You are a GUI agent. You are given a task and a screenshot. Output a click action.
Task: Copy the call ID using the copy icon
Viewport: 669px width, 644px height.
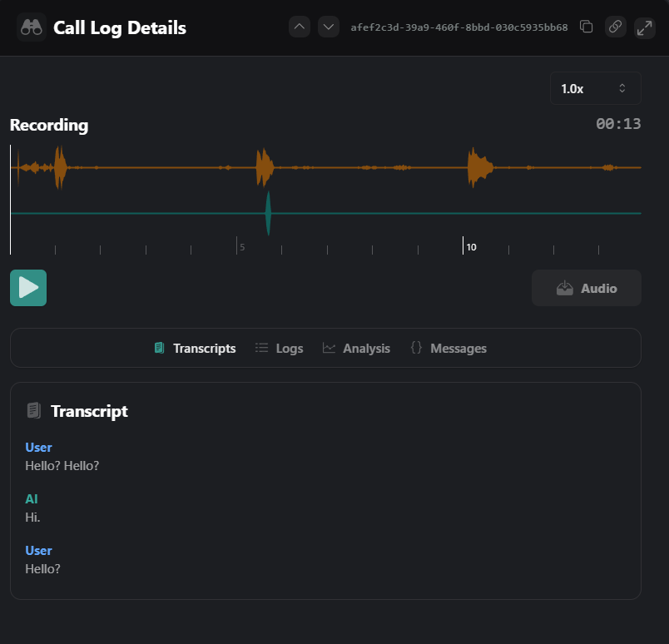click(x=586, y=27)
